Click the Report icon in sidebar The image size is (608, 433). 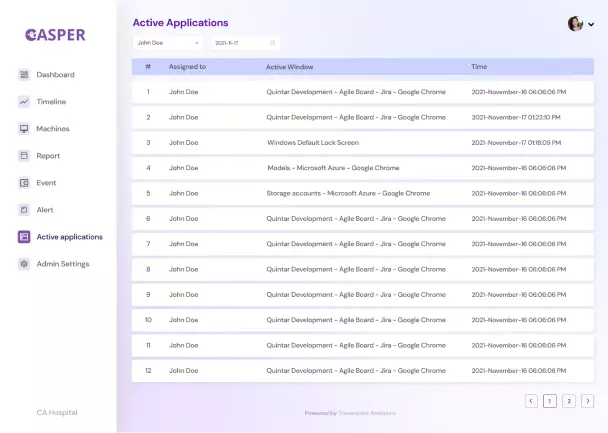(x=24, y=156)
